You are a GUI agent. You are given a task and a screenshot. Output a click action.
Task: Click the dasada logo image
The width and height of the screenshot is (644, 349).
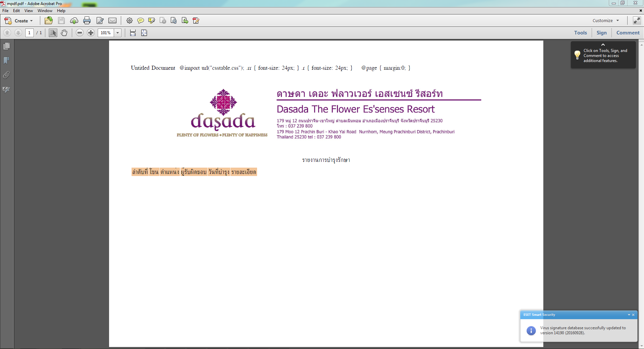222,113
